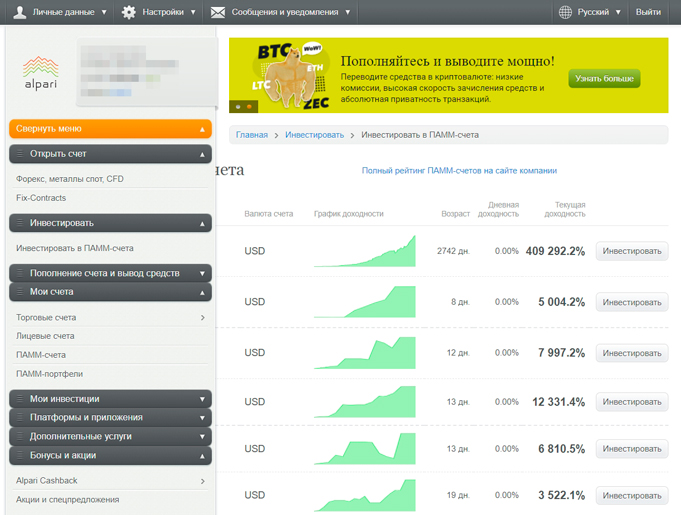Screen dimensions: 681x515
Task: Click the settings gear icon
Action: (x=128, y=12)
